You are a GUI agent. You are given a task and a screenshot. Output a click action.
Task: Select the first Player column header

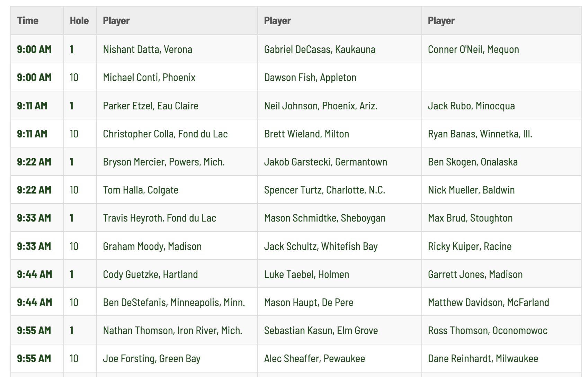click(x=177, y=21)
